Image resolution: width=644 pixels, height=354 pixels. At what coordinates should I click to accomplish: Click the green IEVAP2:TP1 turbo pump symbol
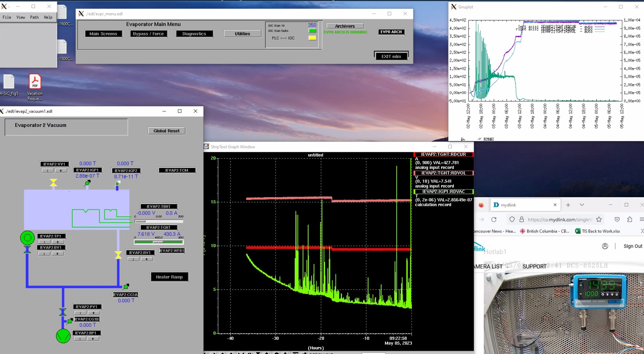click(27, 238)
